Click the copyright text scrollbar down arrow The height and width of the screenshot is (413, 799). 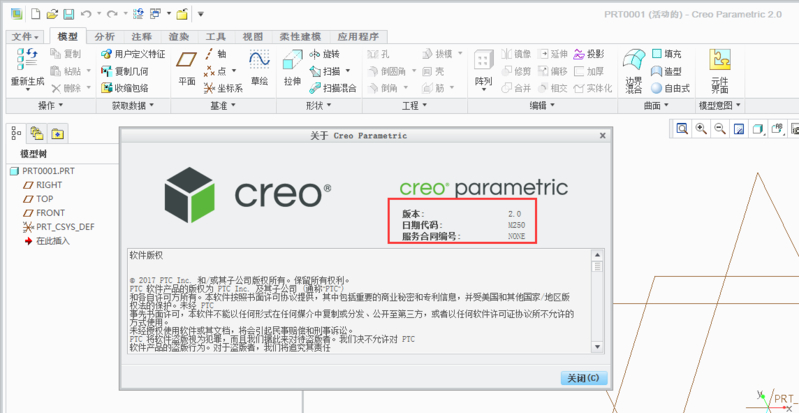597,347
